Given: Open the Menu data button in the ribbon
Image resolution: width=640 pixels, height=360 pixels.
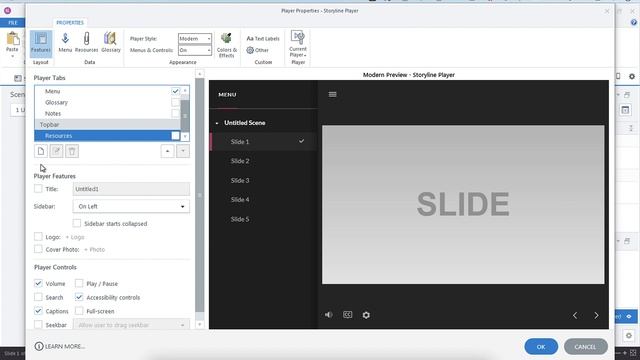Looking at the screenshot, I should (65, 43).
